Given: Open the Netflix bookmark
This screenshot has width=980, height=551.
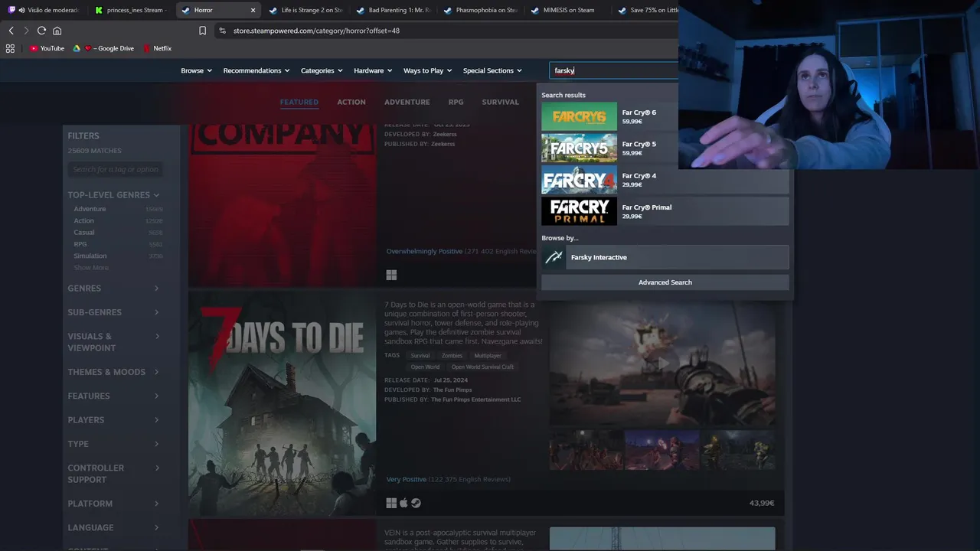Looking at the screenshot, I should coord(157,48).
